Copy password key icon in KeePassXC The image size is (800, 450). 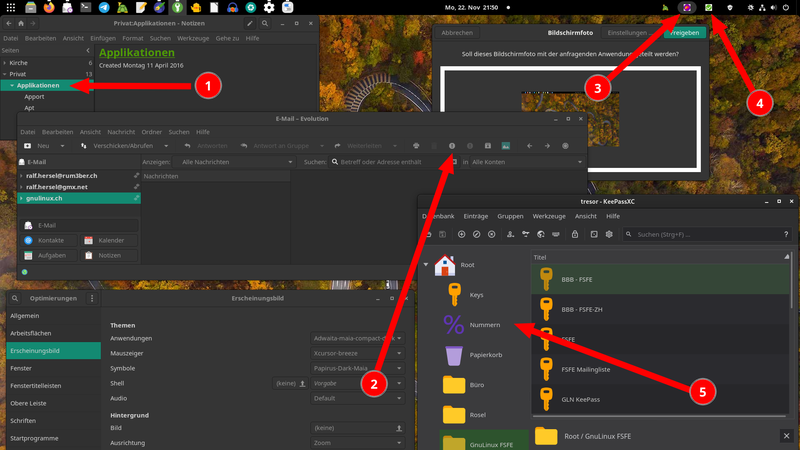point(526,234)
